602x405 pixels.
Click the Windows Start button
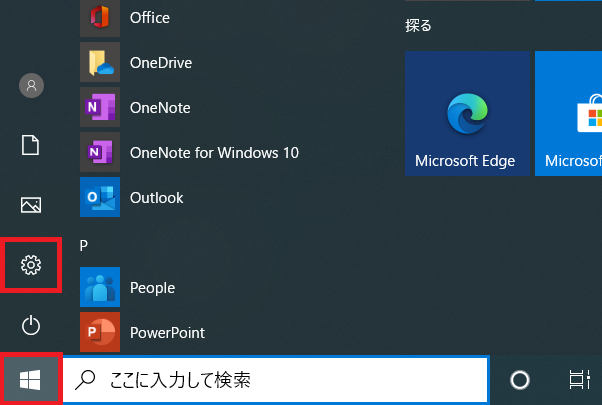point(30,380)
